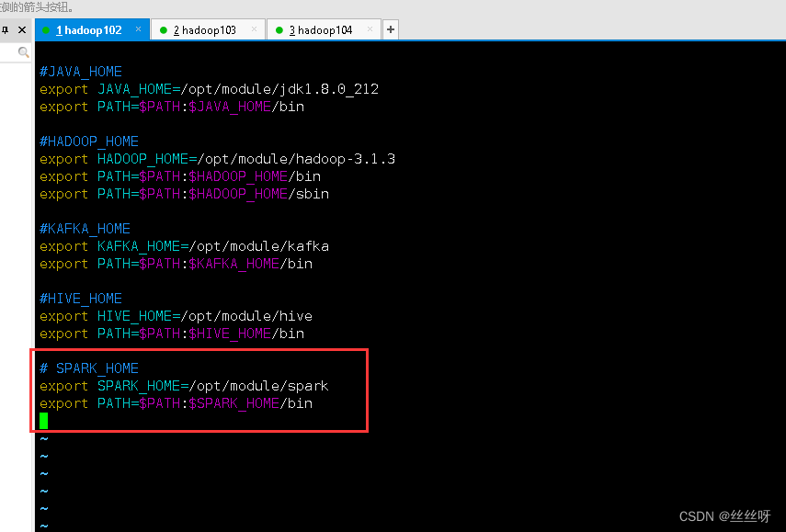Screen dimensions: 786x532
Task: Click the #KAFKA_HOME comment line
Action: coord(85,229)
